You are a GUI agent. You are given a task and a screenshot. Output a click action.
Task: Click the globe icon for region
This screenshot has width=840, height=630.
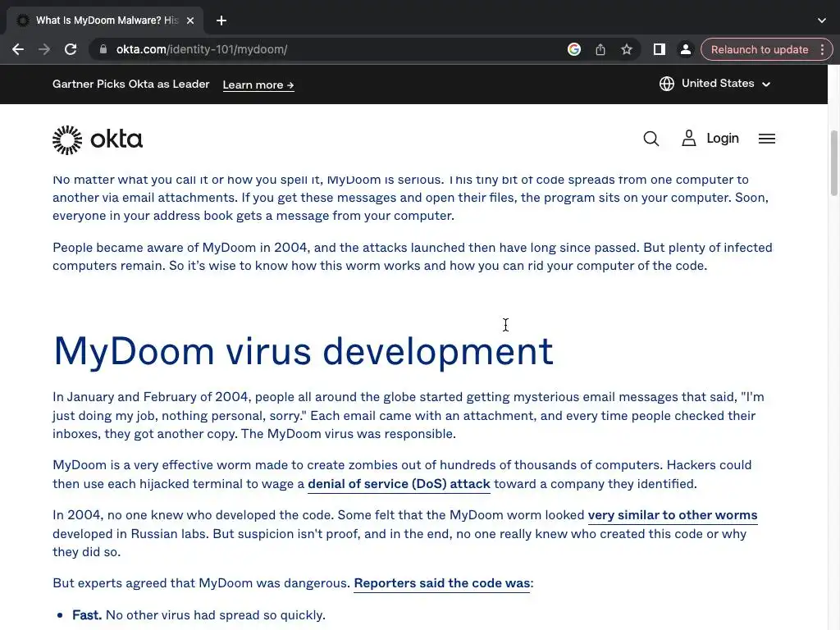click(x=666, y=84)
